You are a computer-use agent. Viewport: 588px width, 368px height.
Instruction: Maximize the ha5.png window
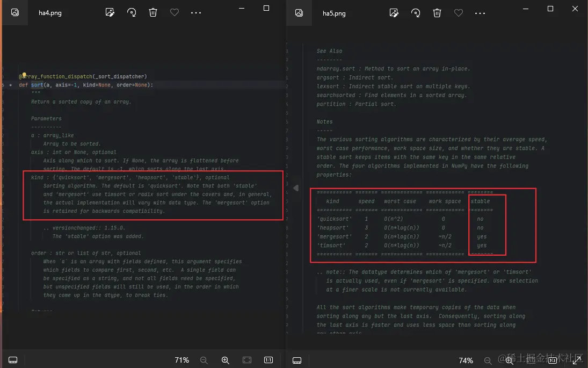coord(550,9)
